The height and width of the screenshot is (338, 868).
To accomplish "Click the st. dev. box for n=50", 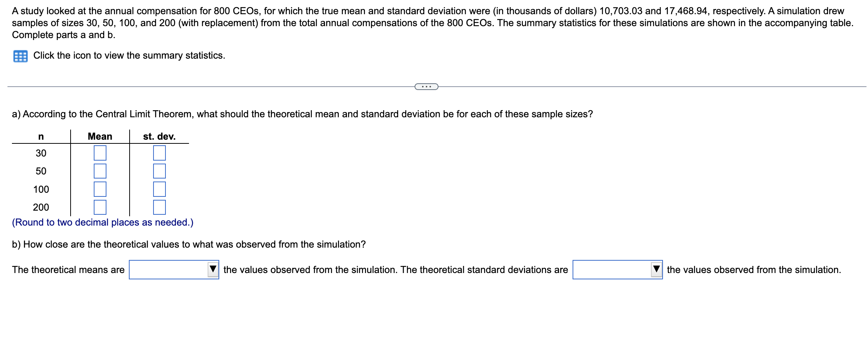I will click(x=159, y=171).
